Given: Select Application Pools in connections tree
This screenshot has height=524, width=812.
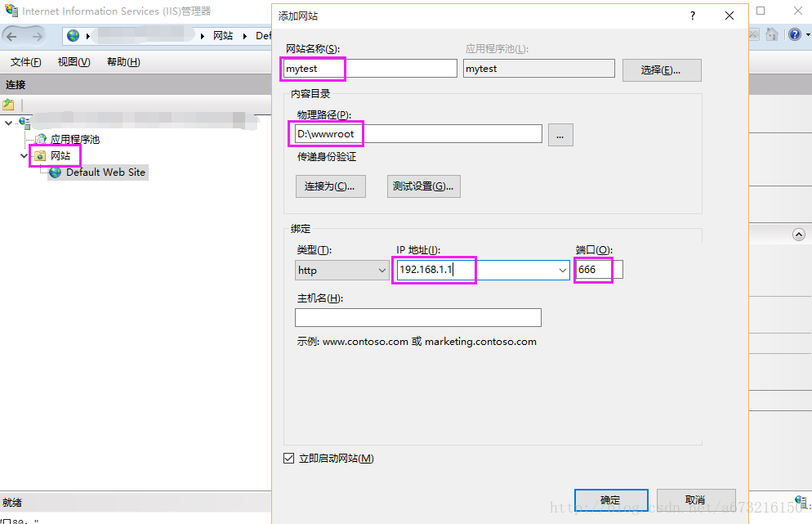Looking at the screenshot, I should point(74,140).
